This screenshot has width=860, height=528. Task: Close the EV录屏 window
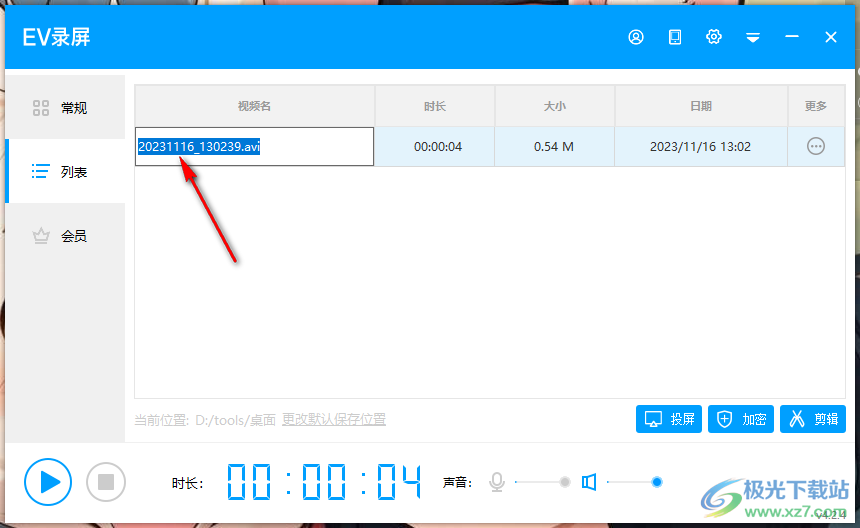coord(830,37)
